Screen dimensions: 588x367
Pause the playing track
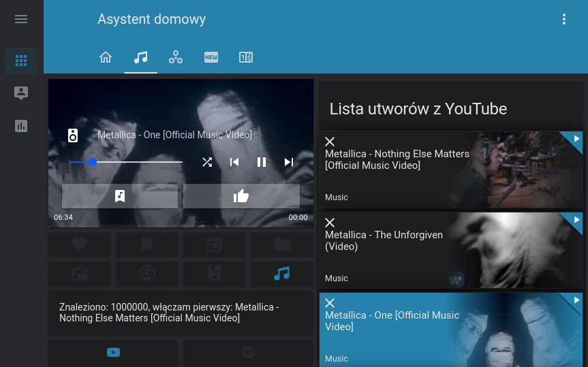(262, 162)
